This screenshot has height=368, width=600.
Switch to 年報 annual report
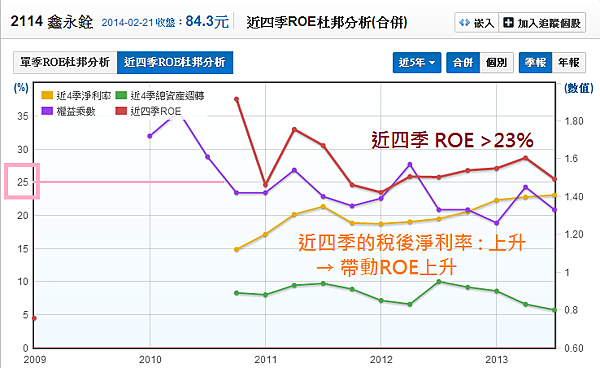[569, 62]
